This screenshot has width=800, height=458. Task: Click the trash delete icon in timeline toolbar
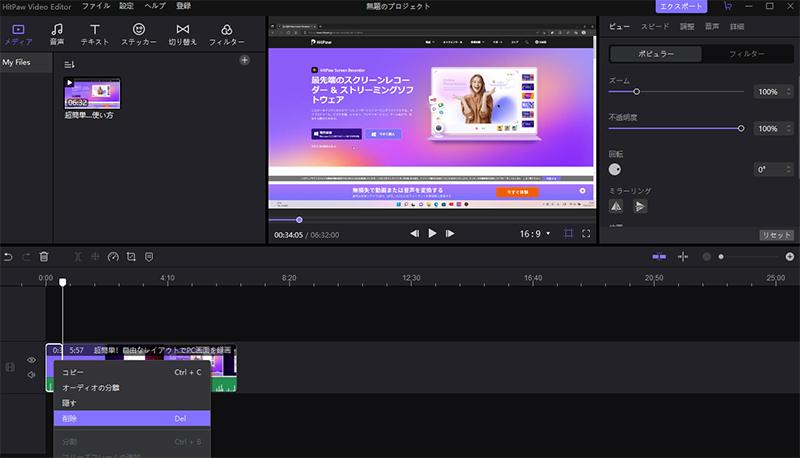point(44,257)
